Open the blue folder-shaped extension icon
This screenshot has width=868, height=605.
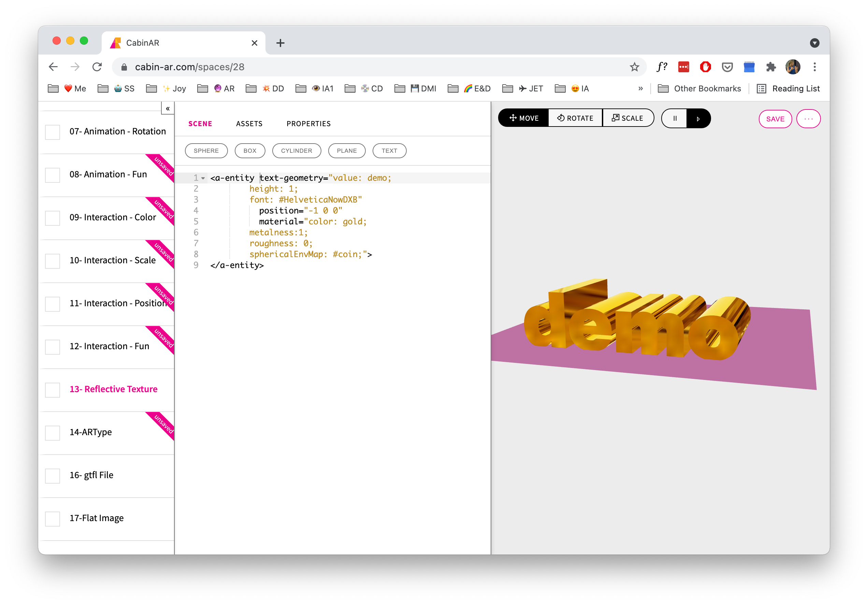749,67
